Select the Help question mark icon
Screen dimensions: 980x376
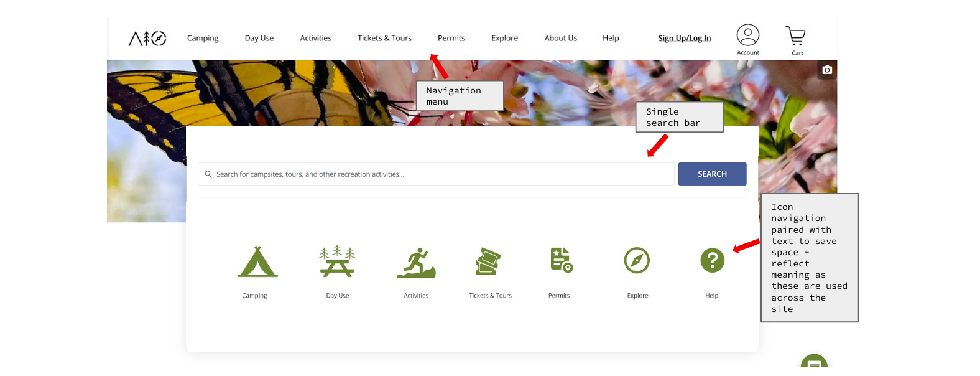coord(713,260)
